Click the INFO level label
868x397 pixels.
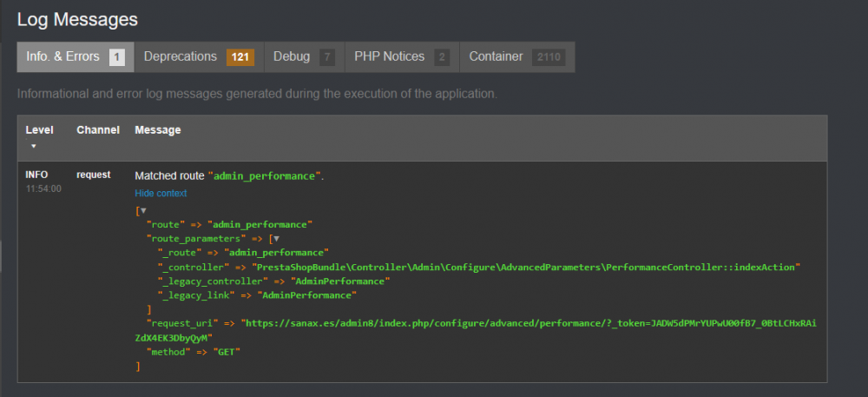pyautogui.click(x=37, y=175)
